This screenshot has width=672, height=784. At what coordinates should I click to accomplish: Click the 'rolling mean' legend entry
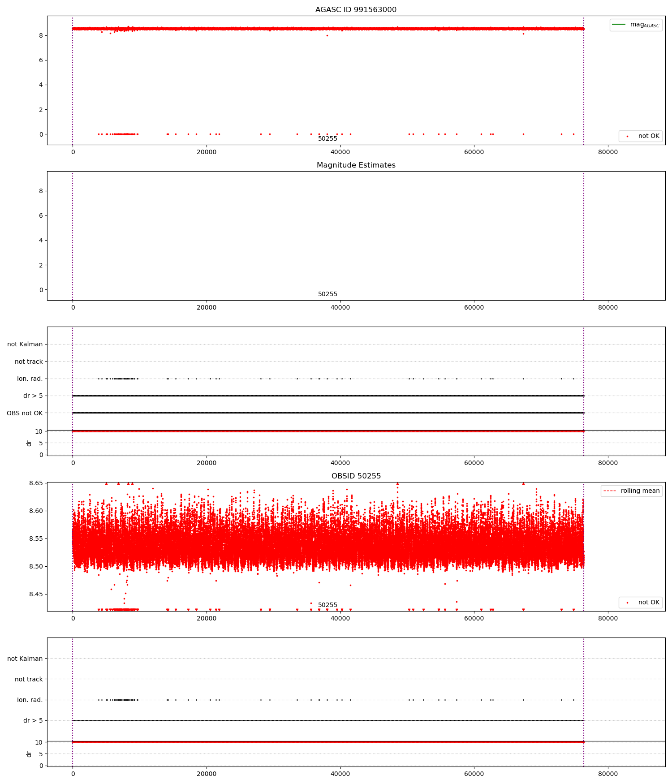click(x=632, y=491)
